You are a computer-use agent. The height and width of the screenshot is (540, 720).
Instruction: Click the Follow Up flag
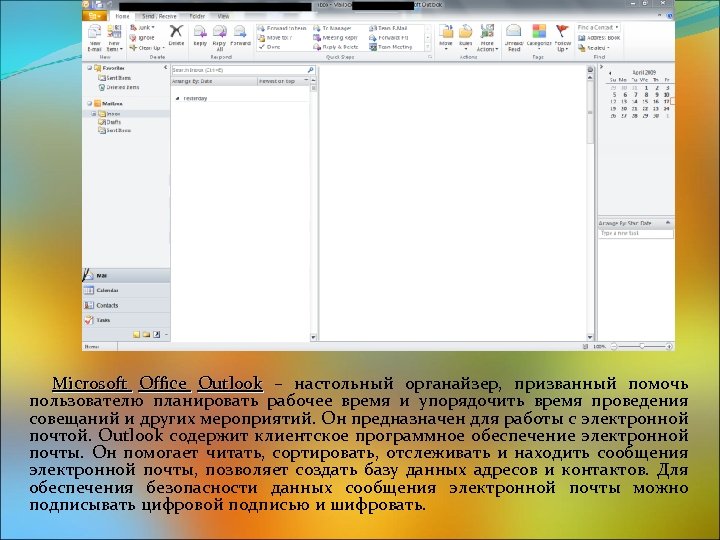pyautogui.click(x=562, y=31)
